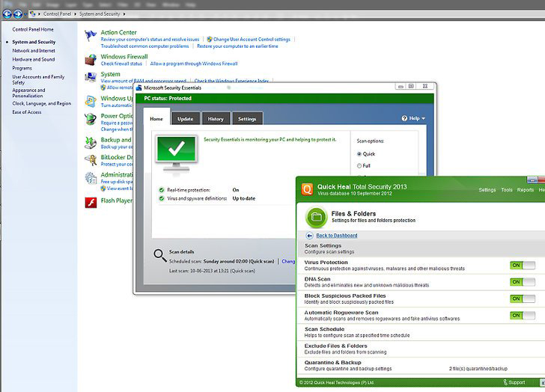Click the System computer icon

pyautogui.click(x=91, y=77)
